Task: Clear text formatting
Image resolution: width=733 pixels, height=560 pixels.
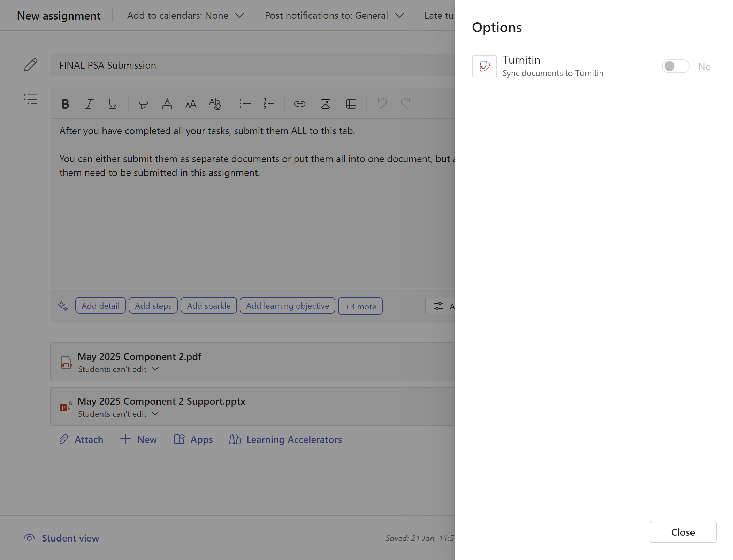Action: click(x=215, y=104)
